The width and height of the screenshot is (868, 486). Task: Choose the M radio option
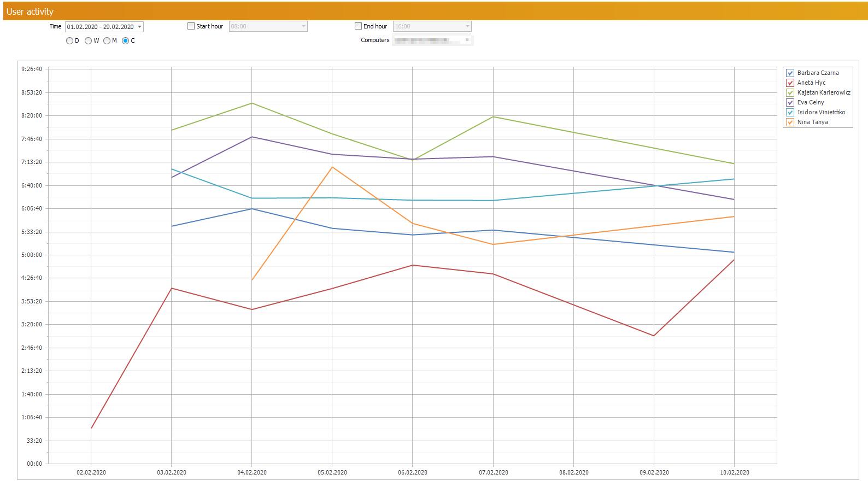[107, 40]
